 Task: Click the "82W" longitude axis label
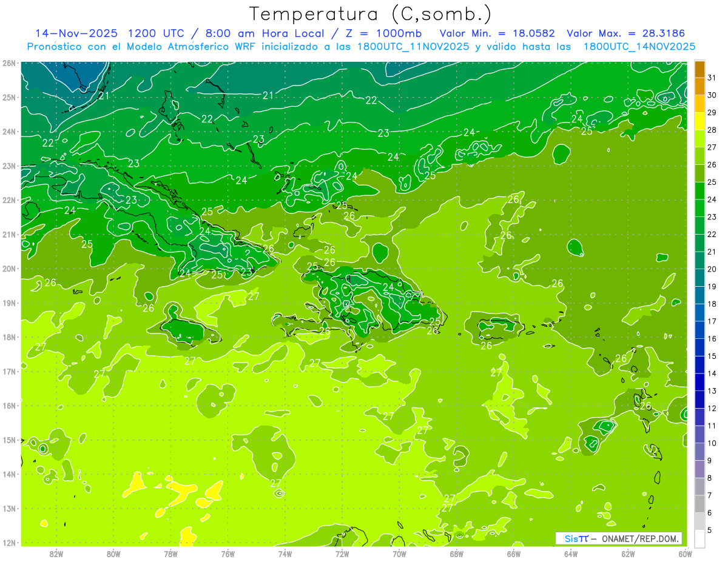[56, 554]
